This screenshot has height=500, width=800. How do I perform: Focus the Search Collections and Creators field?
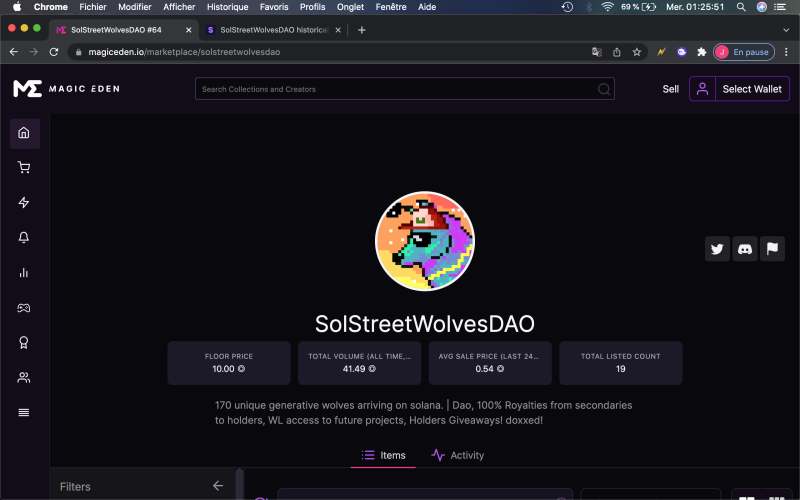click(405, 89)
